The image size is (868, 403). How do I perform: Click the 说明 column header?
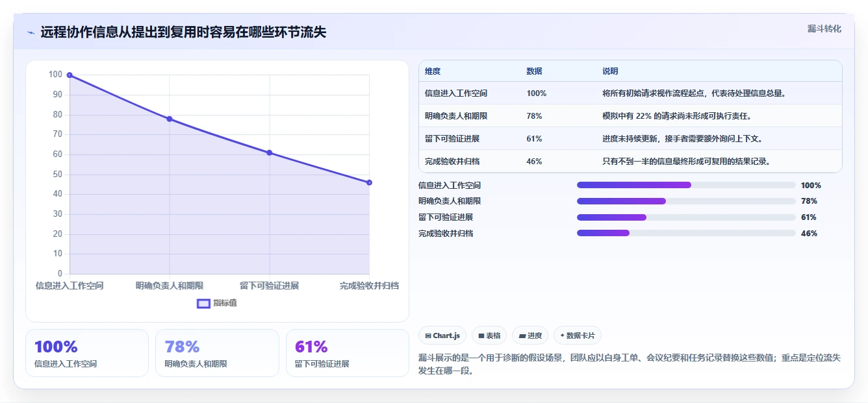[x=610, y=71]
